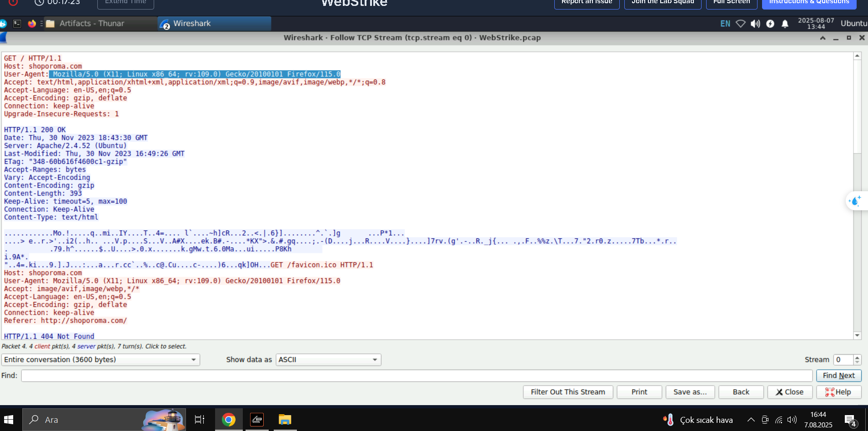Click the 'HTTP/1.1 404 Not Found' line
The image size is (868, 431).
click(x=49, y=337)
